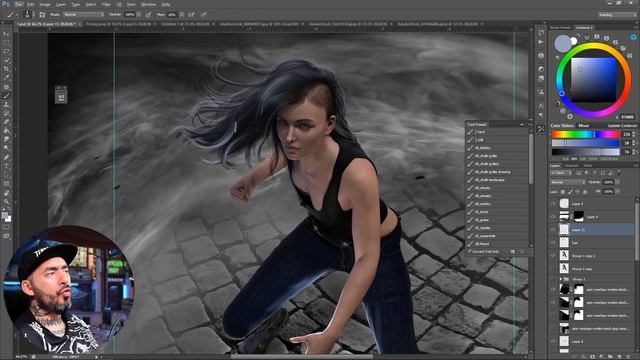Click the lock position icon
The image size is (640, 360).
(x=578, y=191)
